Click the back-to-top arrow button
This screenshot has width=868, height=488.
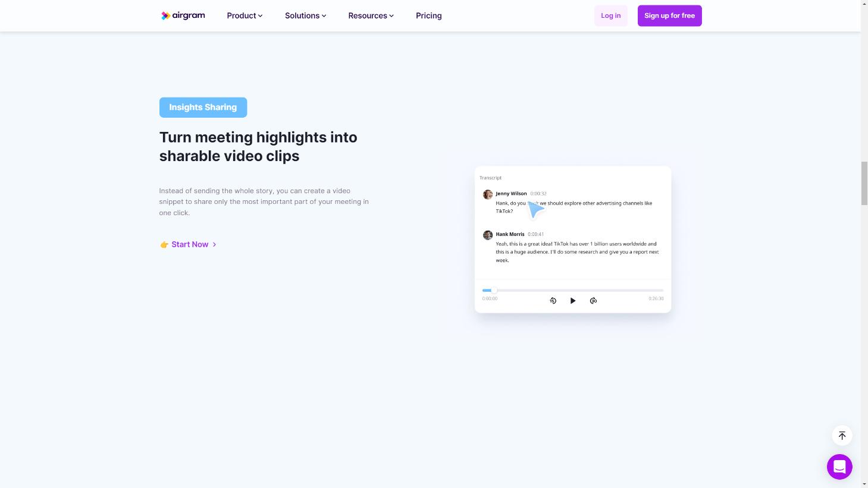pos(842,436)
